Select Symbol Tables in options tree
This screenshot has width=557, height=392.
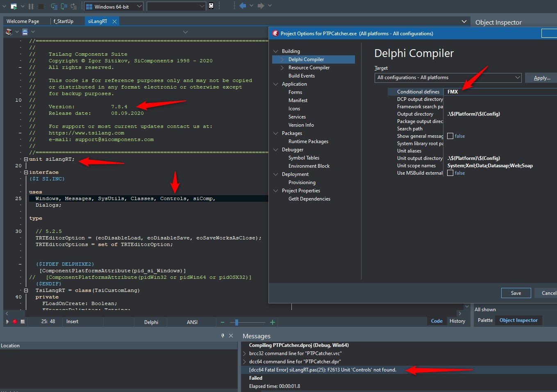[304, 158]
